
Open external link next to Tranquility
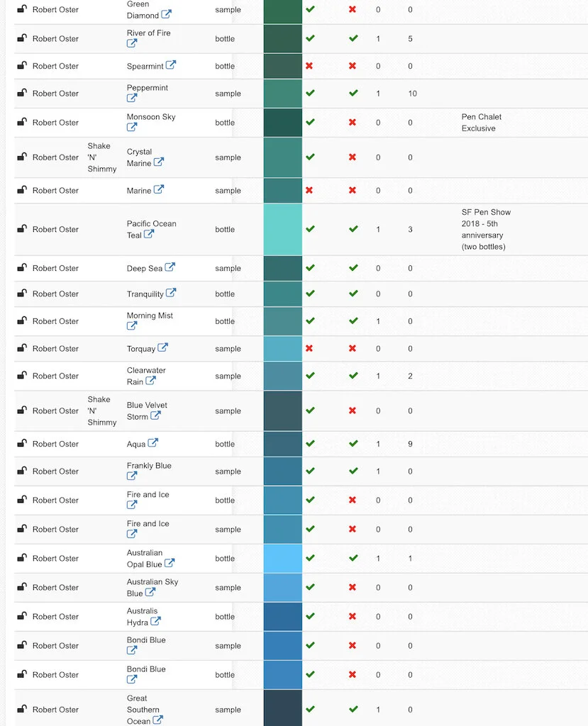click(x=171, y=293)
